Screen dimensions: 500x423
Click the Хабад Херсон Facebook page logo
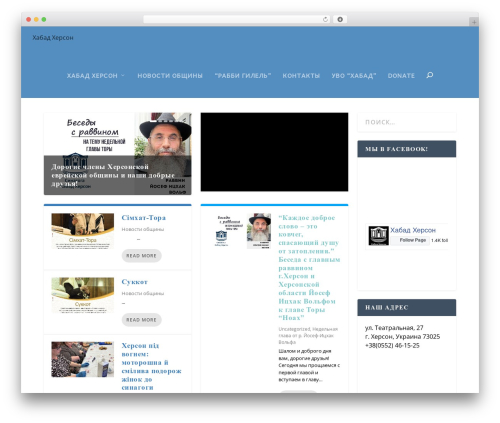pyautogui.click(x=378, y=235)
